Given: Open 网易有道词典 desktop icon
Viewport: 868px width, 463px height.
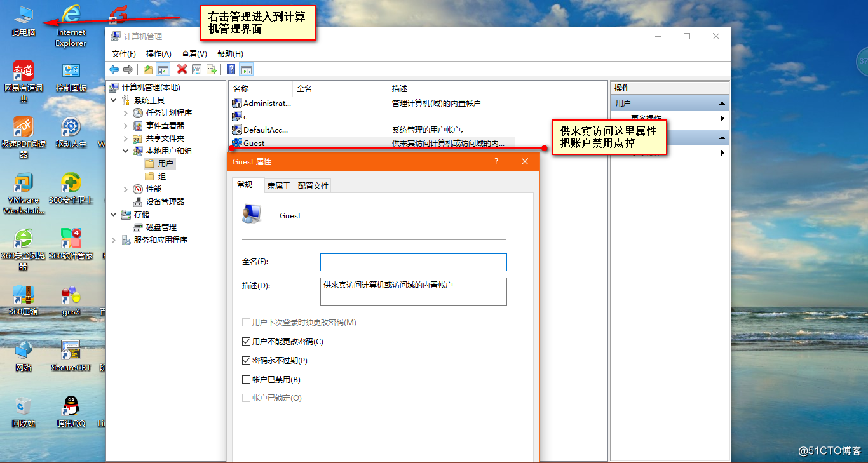Looking at the screenshot, I should tap(24, 82).
